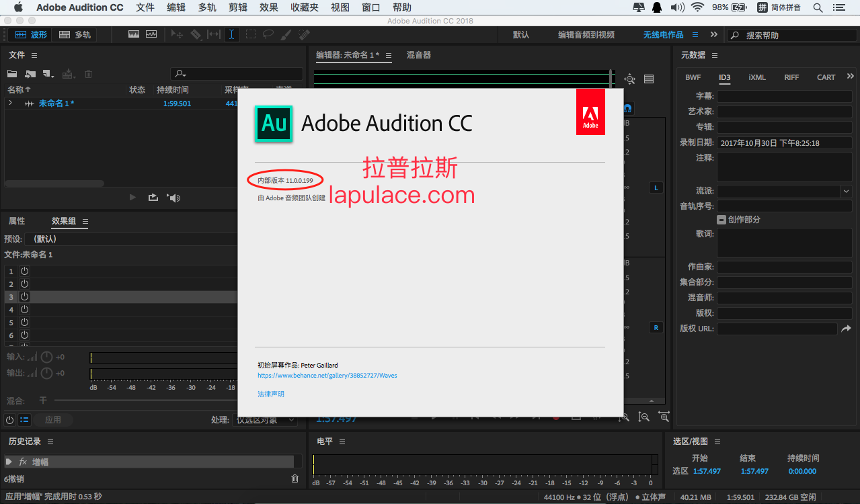The height and width of the screenshot is (504, 860).
Task: Open the 效果 menu
Action: point(269,7)
